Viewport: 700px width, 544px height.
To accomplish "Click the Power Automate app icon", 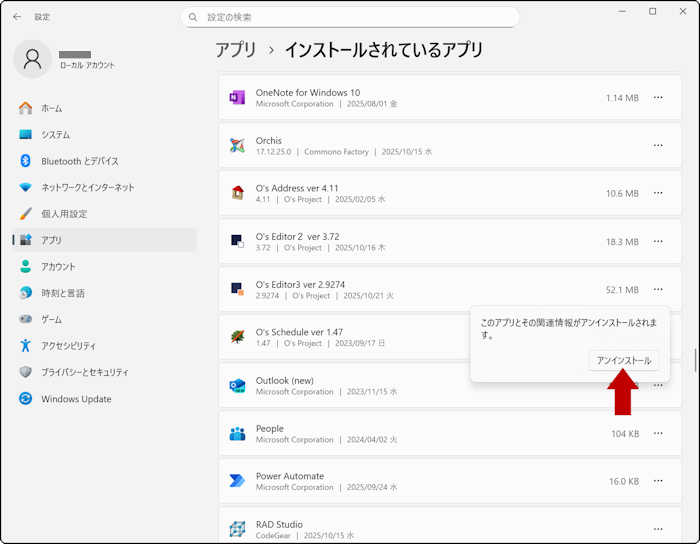I will click(237, 481).
